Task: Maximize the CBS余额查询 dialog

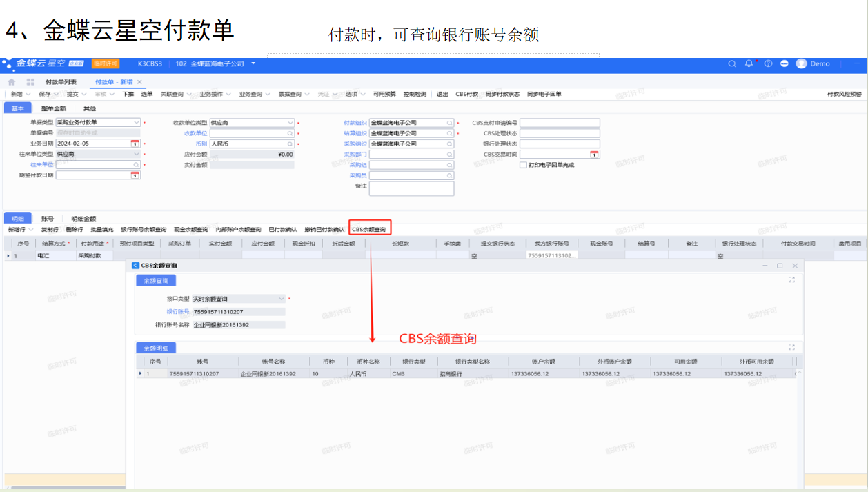Action: point(780,266)
